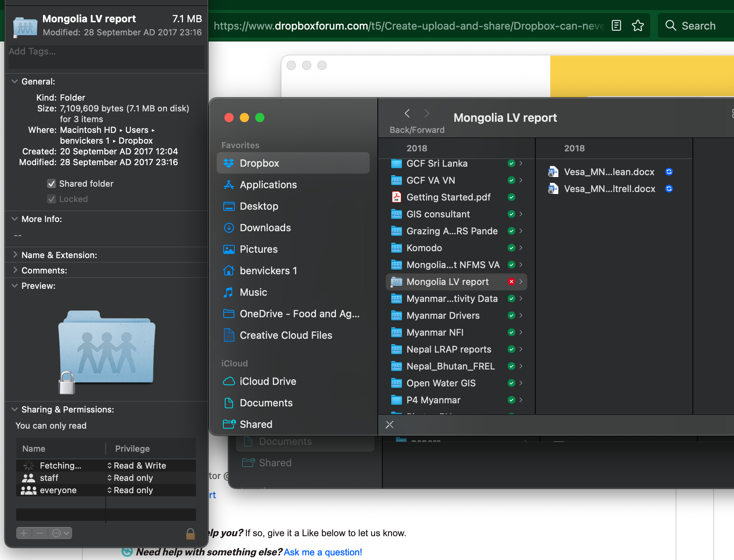Click red sync error badge on Mongolia LV report

[511, 282]
